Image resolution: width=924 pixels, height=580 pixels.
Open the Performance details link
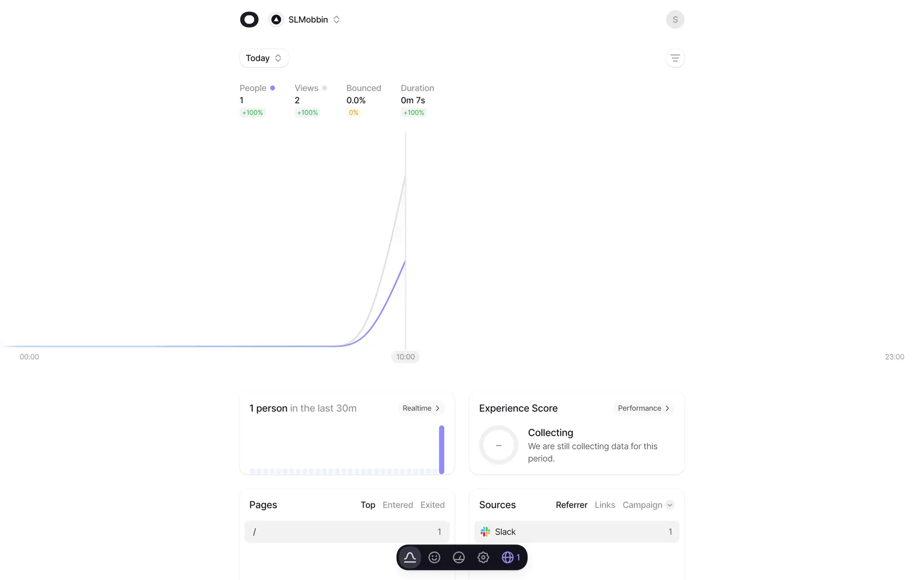click(643, 408)
